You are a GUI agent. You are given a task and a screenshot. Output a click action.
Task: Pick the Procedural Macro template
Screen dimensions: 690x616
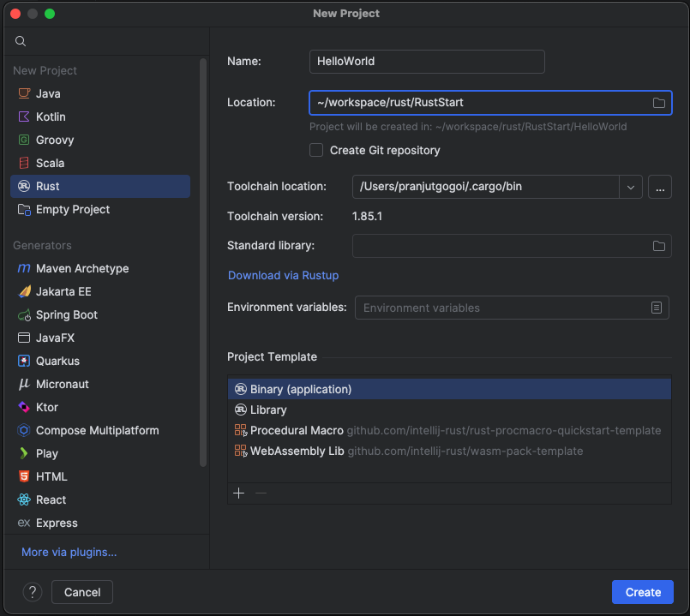[297, 430]
